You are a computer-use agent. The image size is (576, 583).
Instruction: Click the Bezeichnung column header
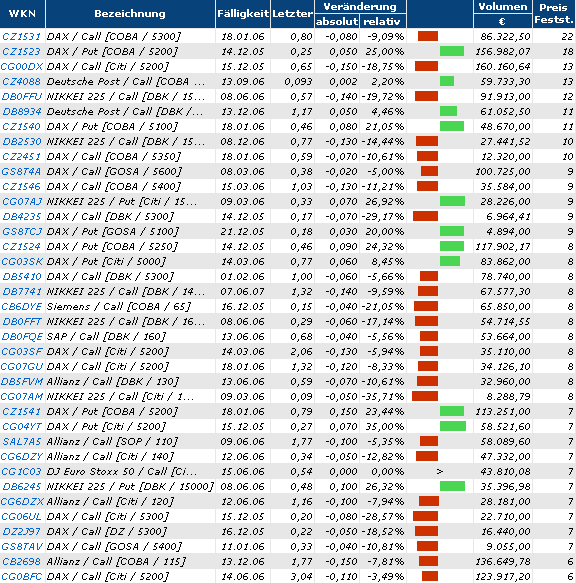[130, 14]
